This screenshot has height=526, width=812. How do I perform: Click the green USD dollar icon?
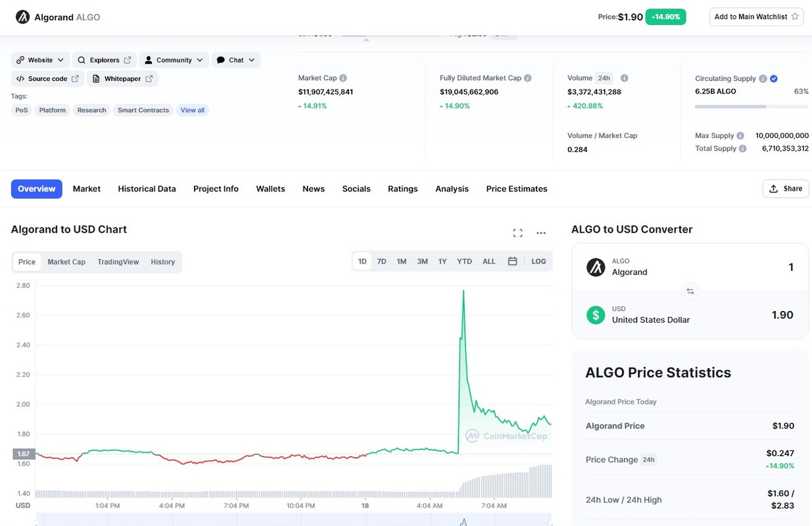[x=596, y=315]
